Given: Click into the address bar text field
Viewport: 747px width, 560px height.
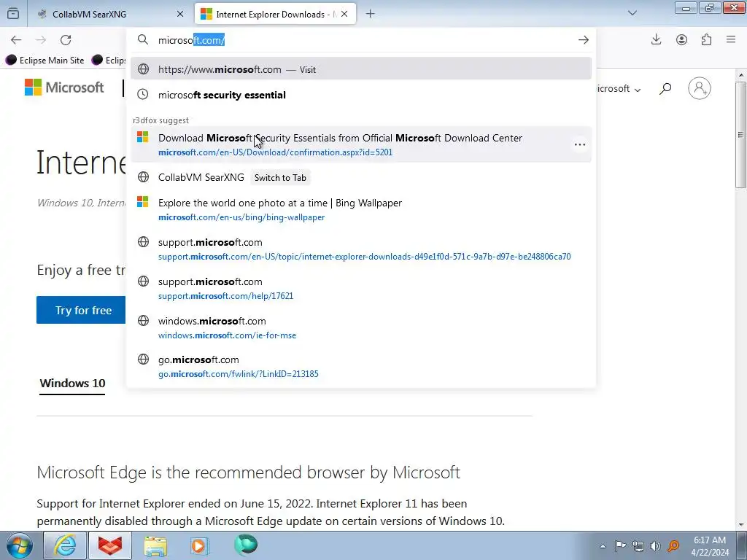Looking at the screenshot, I should pos(362,40).
